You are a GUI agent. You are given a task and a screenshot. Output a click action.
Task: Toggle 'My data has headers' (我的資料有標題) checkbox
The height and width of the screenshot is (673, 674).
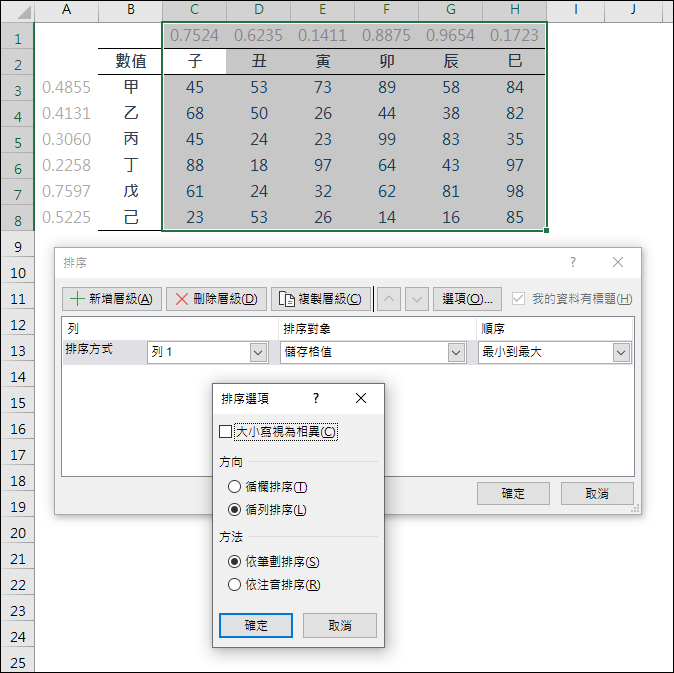coord(518,298)
